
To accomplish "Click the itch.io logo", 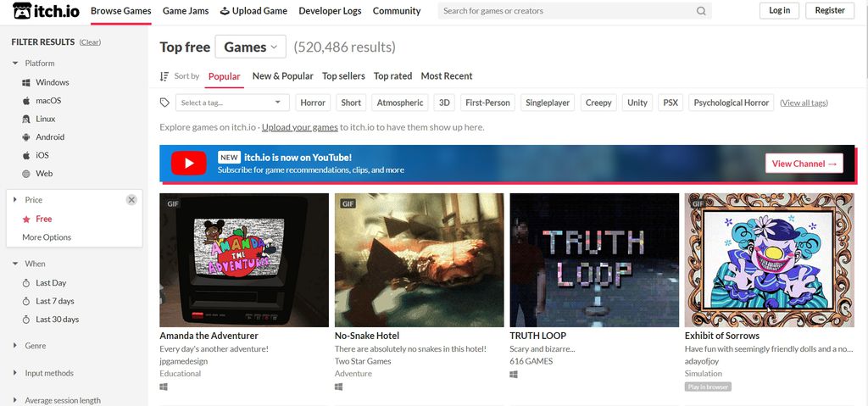I will pyautogui.click(x=47, y=10).
